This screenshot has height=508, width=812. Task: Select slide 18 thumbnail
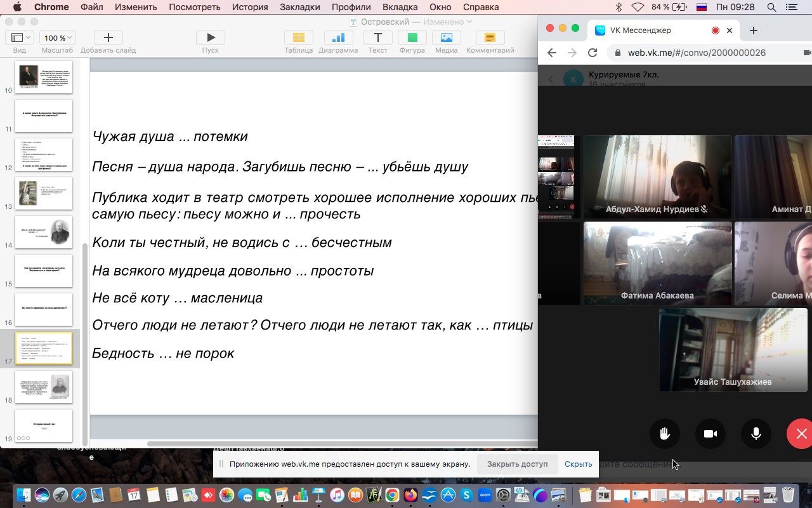click(x=44, y=387)
